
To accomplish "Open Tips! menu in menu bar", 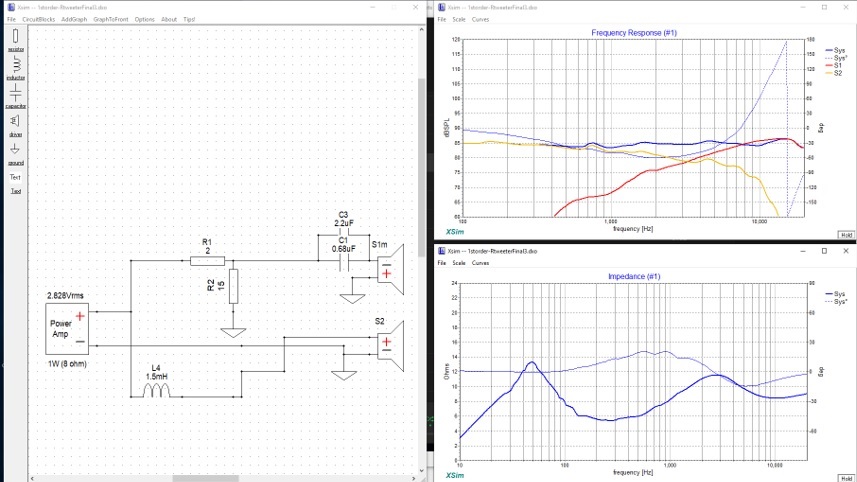I will pyautogui.click(x=189, y=19).
